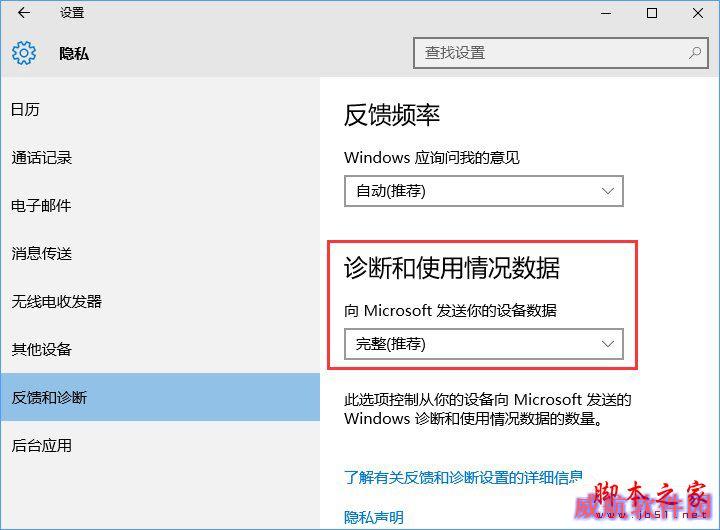Open 了解有关反馈和诊断设置的详细信息 link
720x530 pixels.
tap(463, 477)
